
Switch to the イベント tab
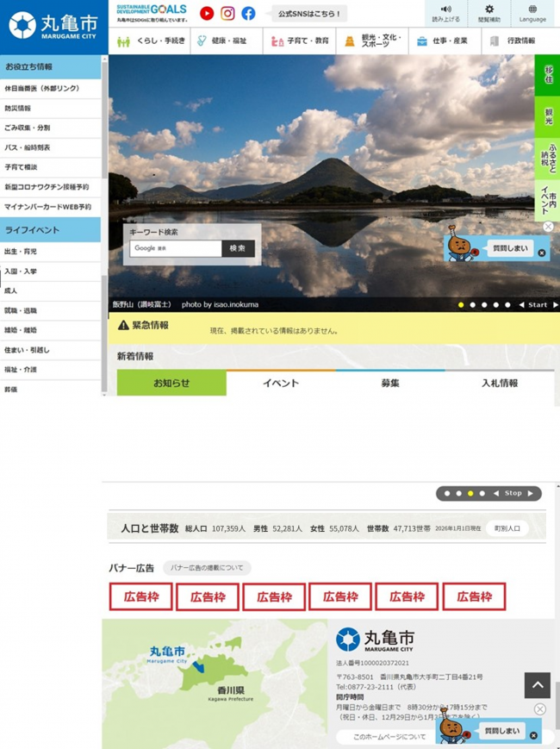pos(281,383)
